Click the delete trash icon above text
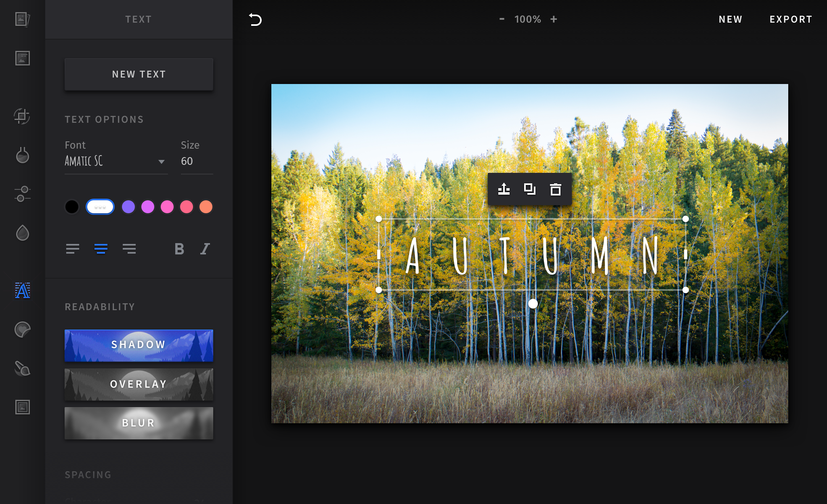 coord(555,189)
